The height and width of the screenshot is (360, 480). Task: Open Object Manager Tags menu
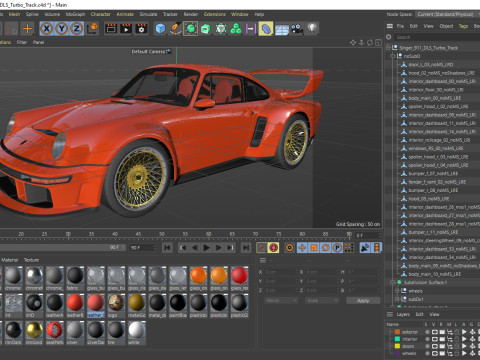point(463,26)
